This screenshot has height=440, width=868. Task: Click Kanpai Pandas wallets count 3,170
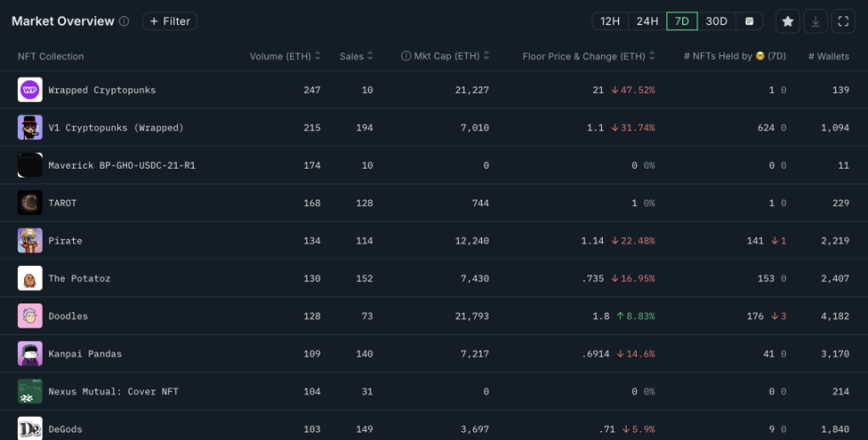(835, 353)
